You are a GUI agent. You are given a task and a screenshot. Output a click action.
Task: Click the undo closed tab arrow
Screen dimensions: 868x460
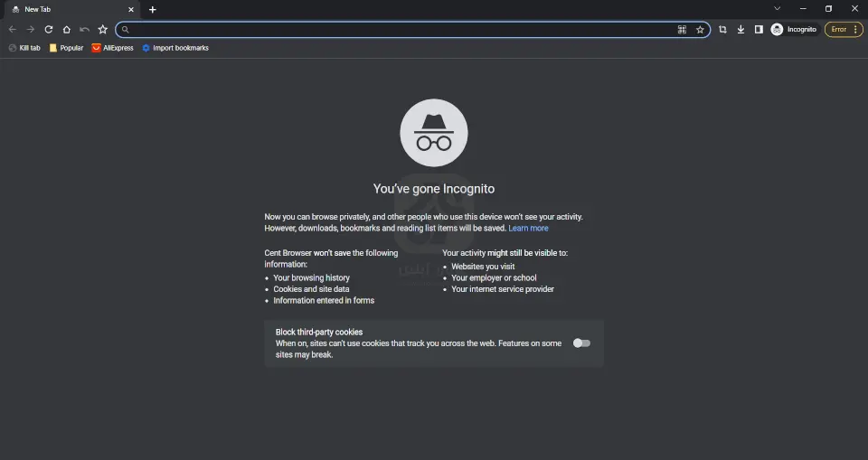pos(84,29)
